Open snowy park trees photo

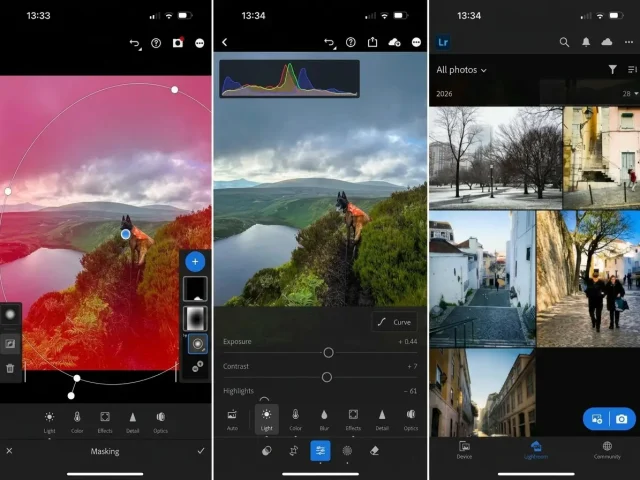[496, 158]
